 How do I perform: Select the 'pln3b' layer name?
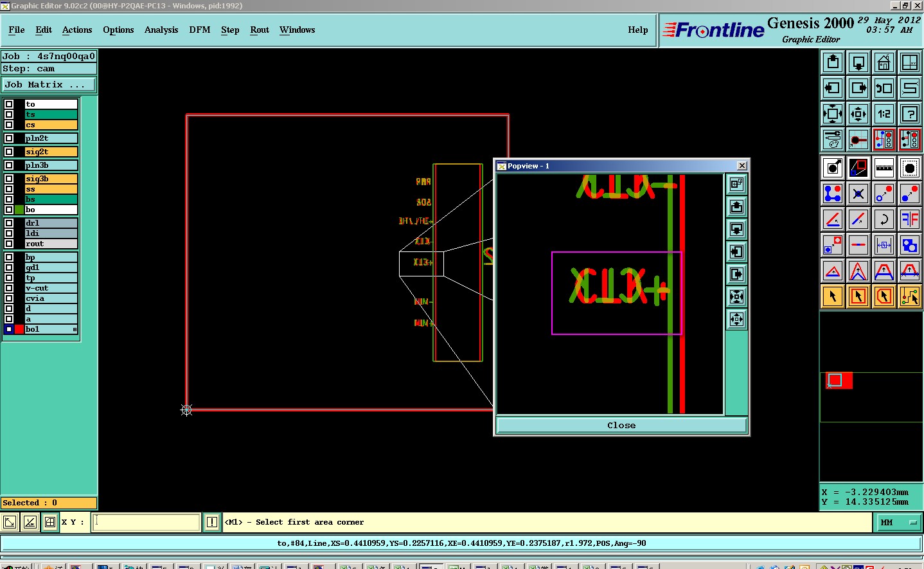[x=51, y=165]
